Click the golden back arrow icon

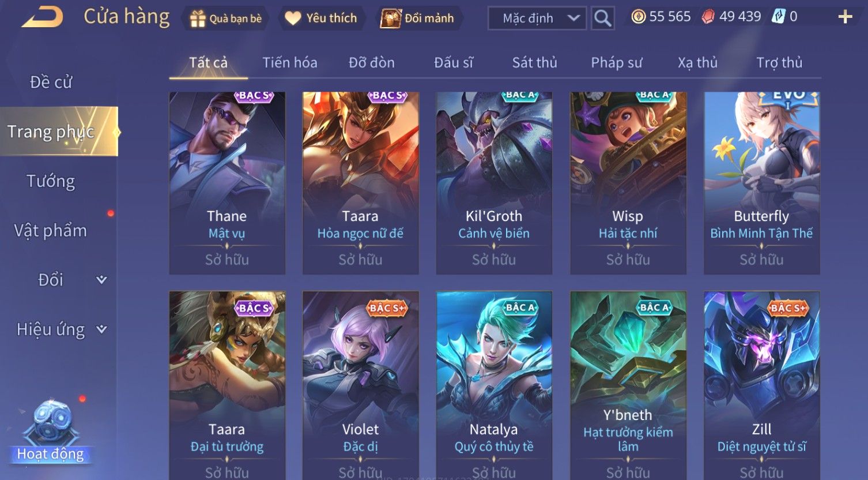(x=43, y=17)
